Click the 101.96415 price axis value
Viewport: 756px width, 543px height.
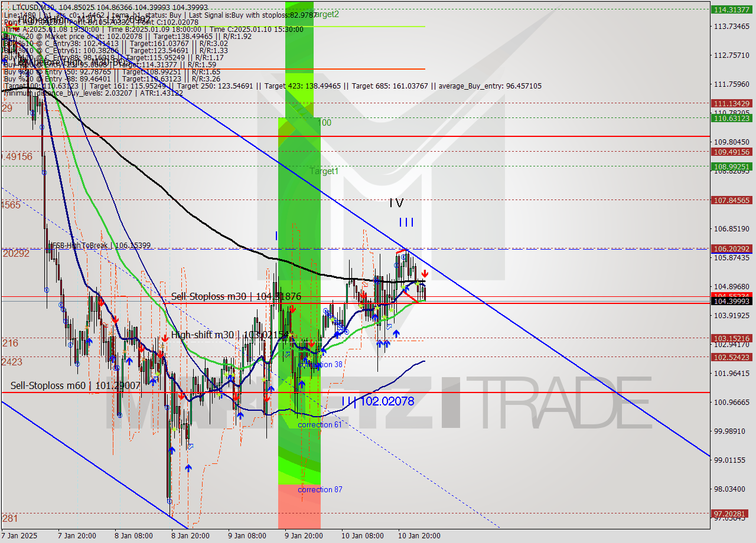732,373
